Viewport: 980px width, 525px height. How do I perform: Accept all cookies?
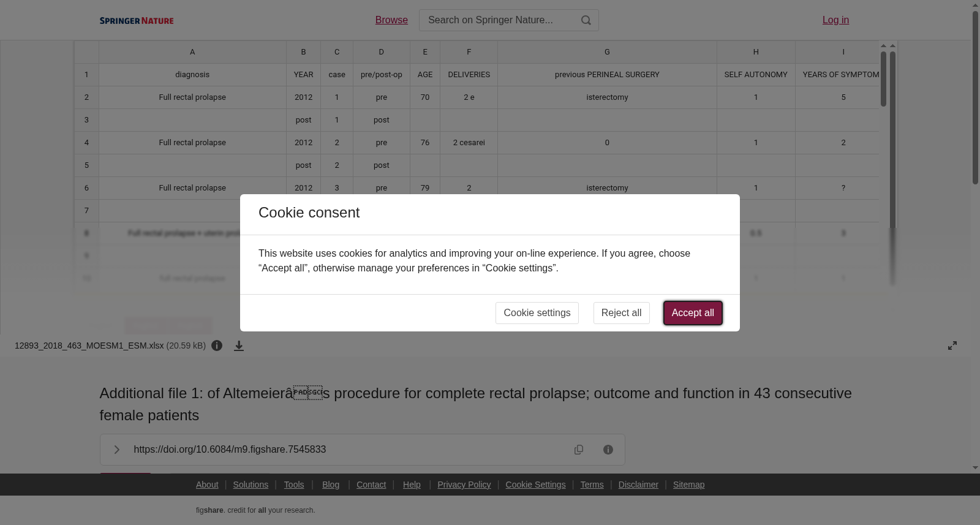(693, 313)
